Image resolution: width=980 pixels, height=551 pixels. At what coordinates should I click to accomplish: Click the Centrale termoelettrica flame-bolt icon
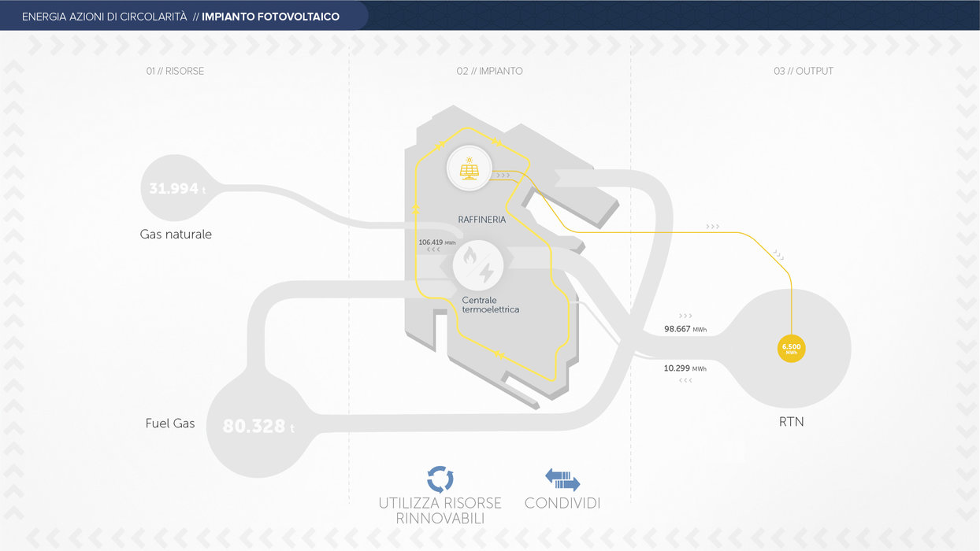[x=477, y=265]
